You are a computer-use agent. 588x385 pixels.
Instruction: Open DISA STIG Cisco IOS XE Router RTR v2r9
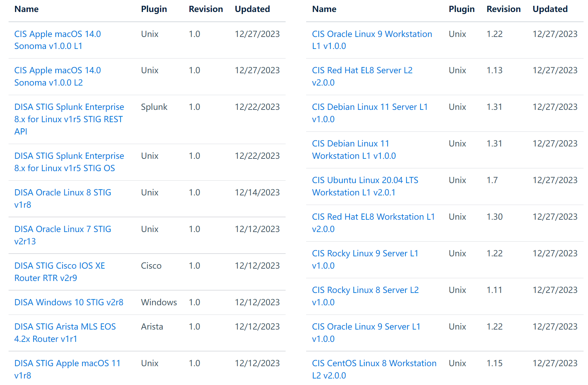click(x=60, y=272)
